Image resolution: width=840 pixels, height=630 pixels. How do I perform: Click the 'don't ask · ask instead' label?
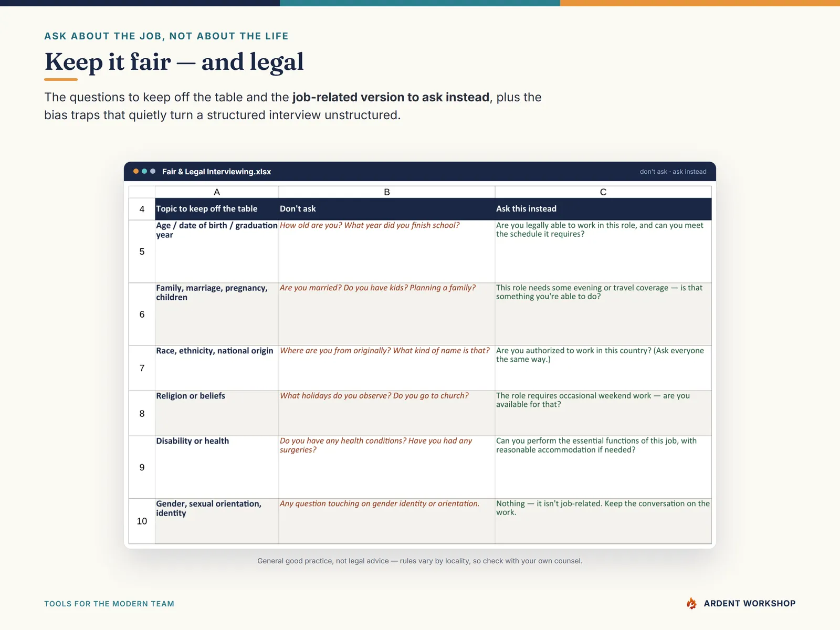[x=673, y=172]
